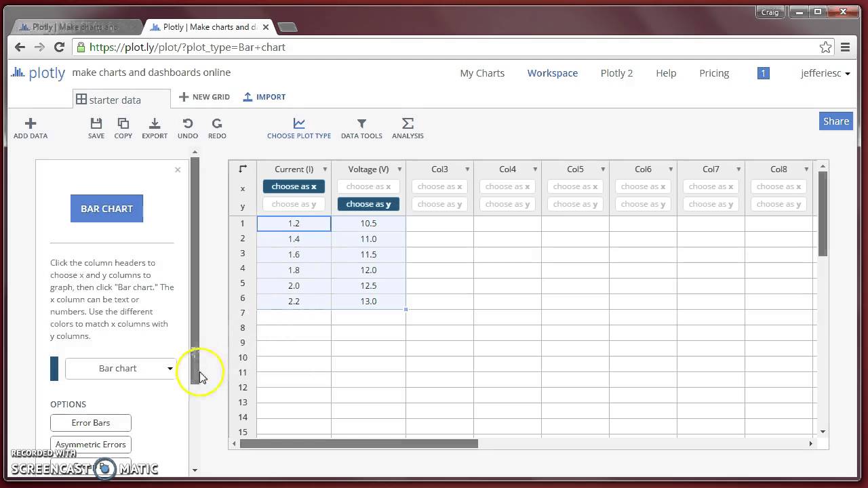This screenshot has width=868, height=488.
Task: Open Col4 column dropdown arrow
Action: tap(535, 169)
